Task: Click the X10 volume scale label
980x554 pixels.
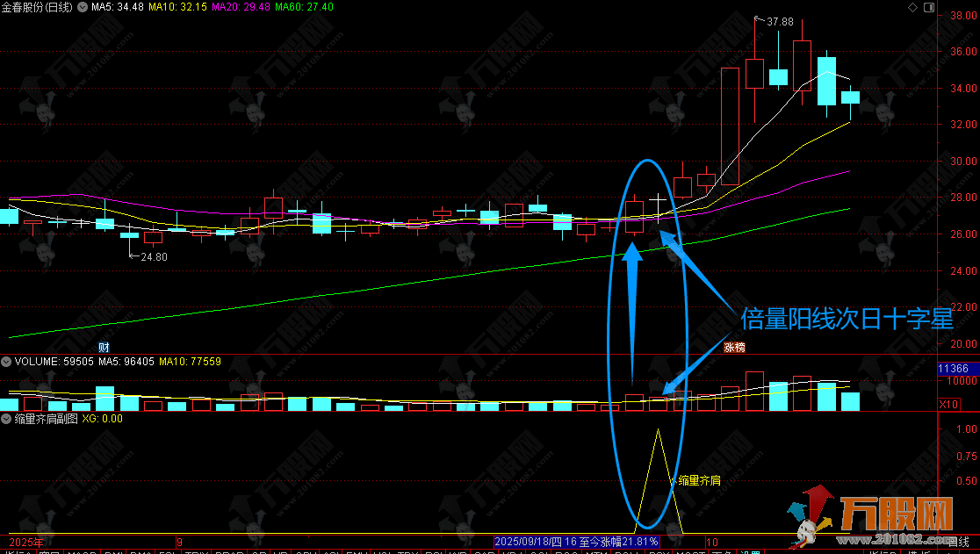Action: click(948, 405)
